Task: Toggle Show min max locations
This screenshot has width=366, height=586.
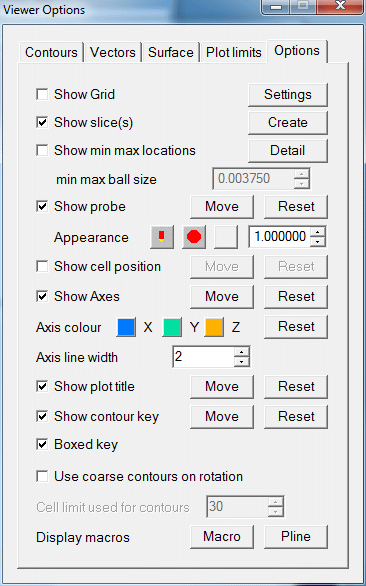Action: 42,150
